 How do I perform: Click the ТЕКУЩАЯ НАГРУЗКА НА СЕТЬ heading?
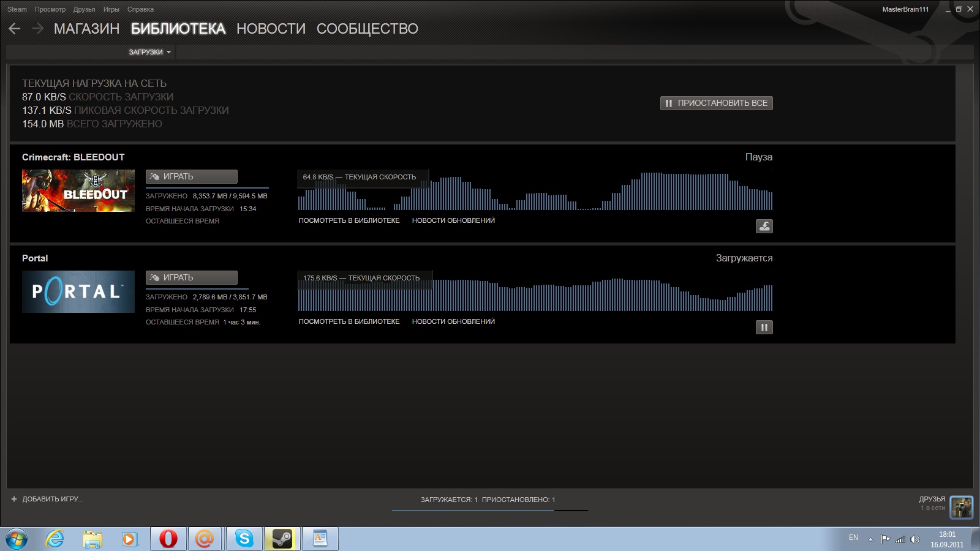click(x=94, y=83)
